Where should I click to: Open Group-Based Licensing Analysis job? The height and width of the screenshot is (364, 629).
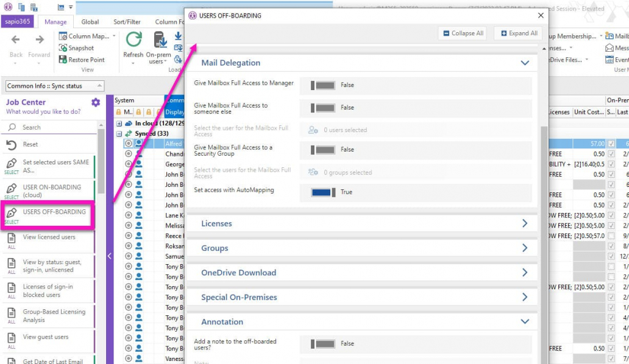[x=48, y=315]
